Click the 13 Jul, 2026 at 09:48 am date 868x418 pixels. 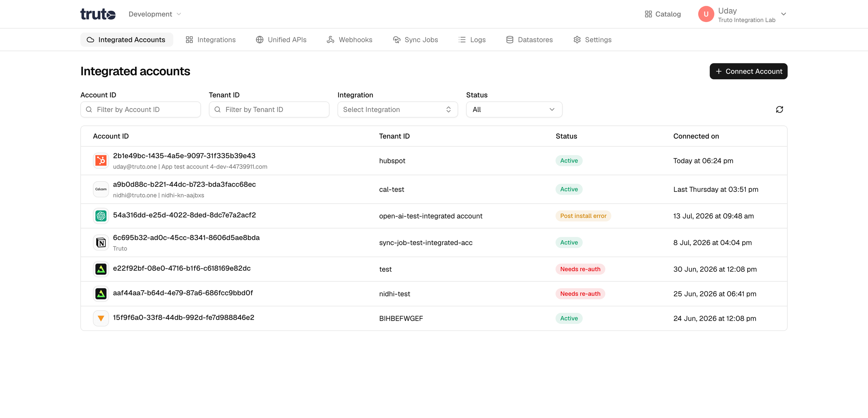point(713,216)
